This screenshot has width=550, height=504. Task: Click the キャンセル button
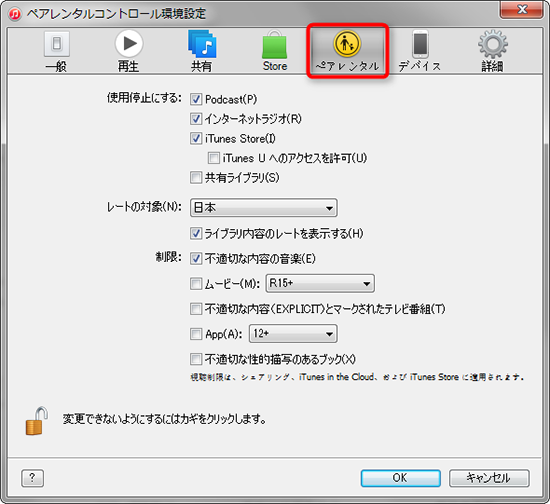point(489,478)
